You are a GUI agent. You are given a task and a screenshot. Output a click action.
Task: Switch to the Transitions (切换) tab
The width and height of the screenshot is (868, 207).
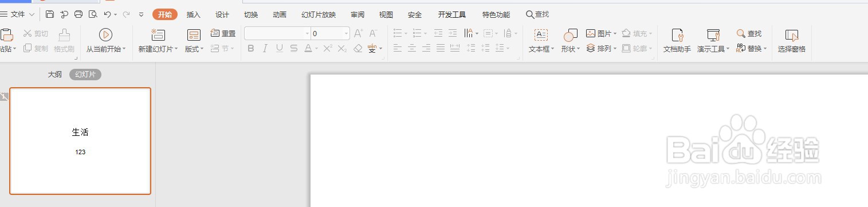251,14
